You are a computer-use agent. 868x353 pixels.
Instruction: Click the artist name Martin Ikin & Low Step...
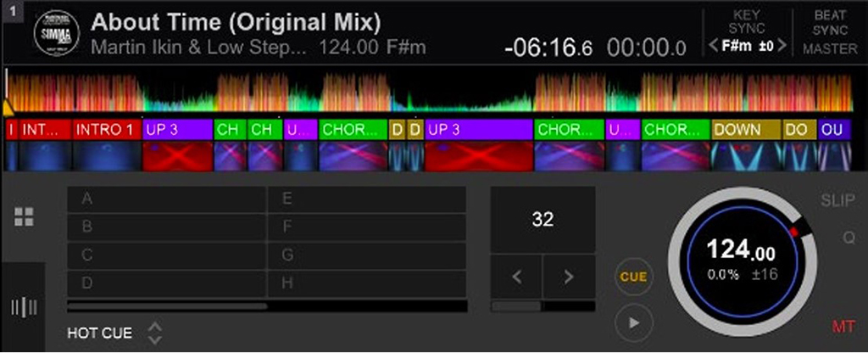[x=198, y=48]
